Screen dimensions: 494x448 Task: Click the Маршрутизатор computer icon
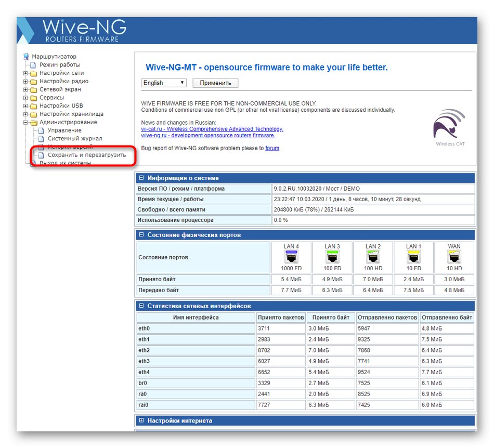[26, 57]
